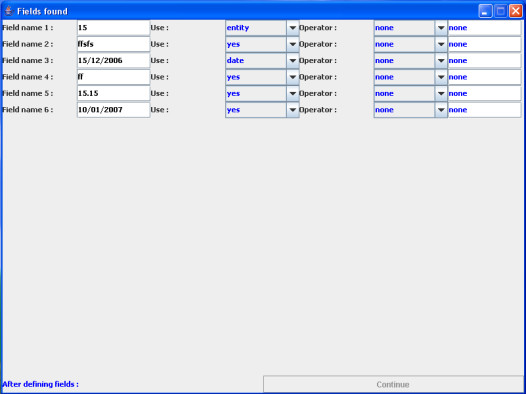526x394 pixels.
Task: Click the 'Field name 6 :' label
Action: point(28,110)
